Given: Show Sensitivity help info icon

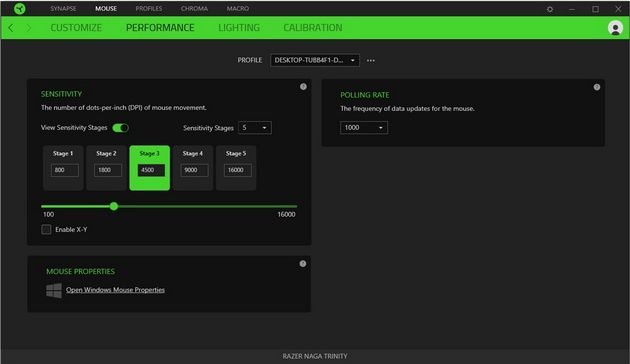Looking at the screenshot, I should coord(303,86).
